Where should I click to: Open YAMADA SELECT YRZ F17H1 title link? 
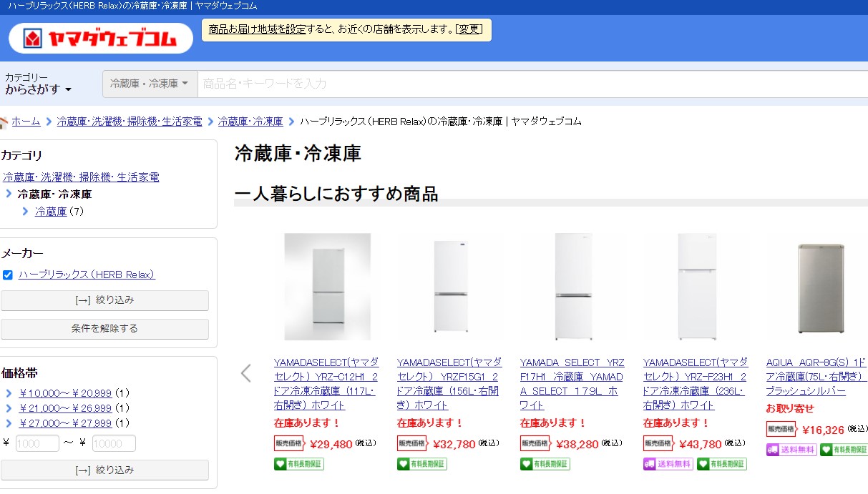[x=572, y=384]
